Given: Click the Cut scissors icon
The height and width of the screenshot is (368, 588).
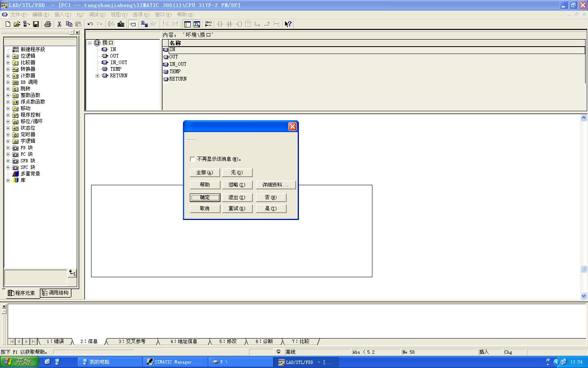Looking at the screenshot, I should click(x=59, y=24).
